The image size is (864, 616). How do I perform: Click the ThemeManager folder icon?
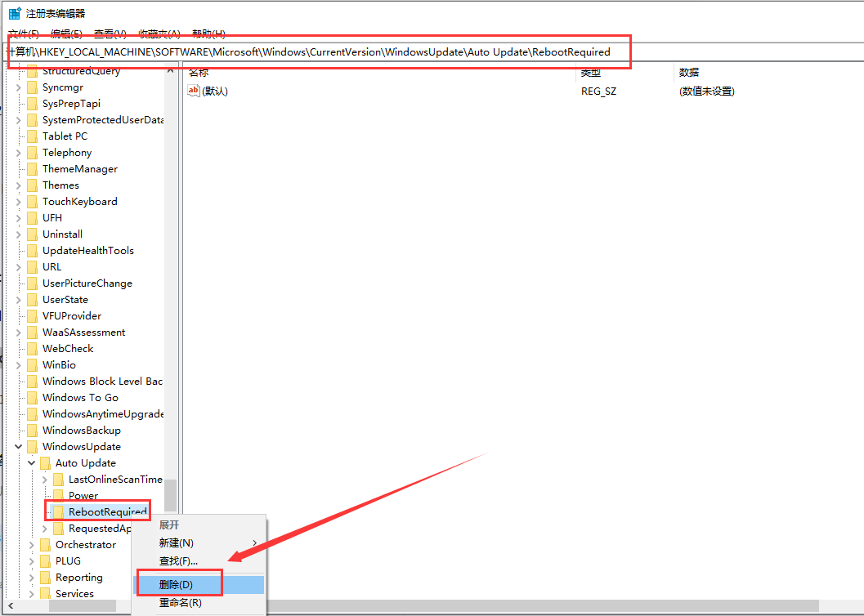click(x=33, y=169)
